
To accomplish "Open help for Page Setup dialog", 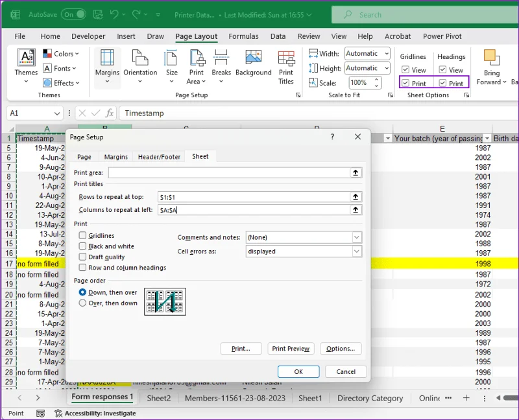I will click(332, 137).
